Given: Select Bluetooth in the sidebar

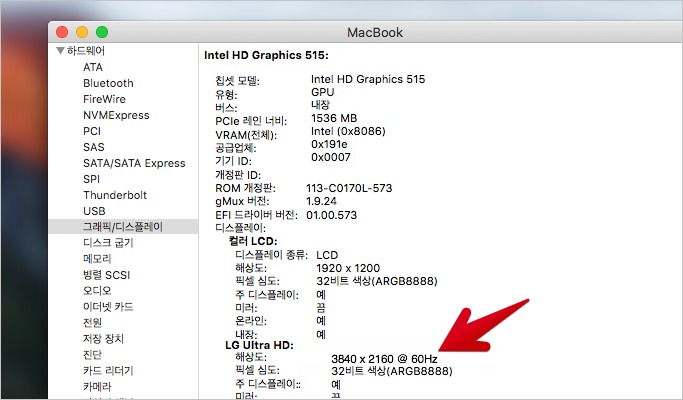Looking at the screenshot, I should [x=108, y=83].
